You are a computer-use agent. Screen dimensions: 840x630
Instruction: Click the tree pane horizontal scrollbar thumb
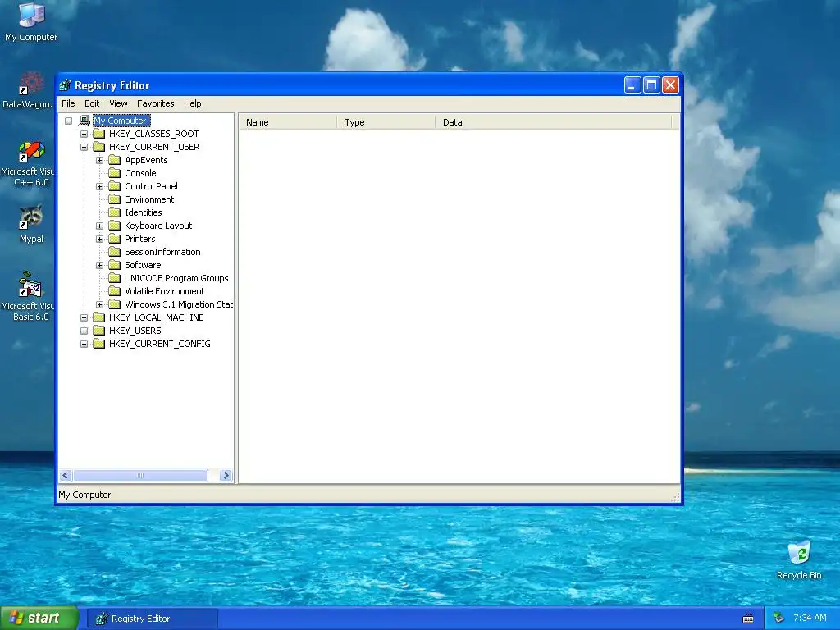(140, 475)
